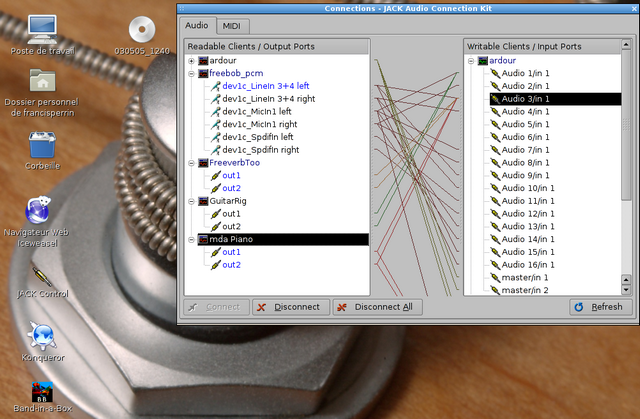Screen dimensions: 640x419
Task: Collapse the freebob_pcm client tree
Action: (x=191, y=74)
